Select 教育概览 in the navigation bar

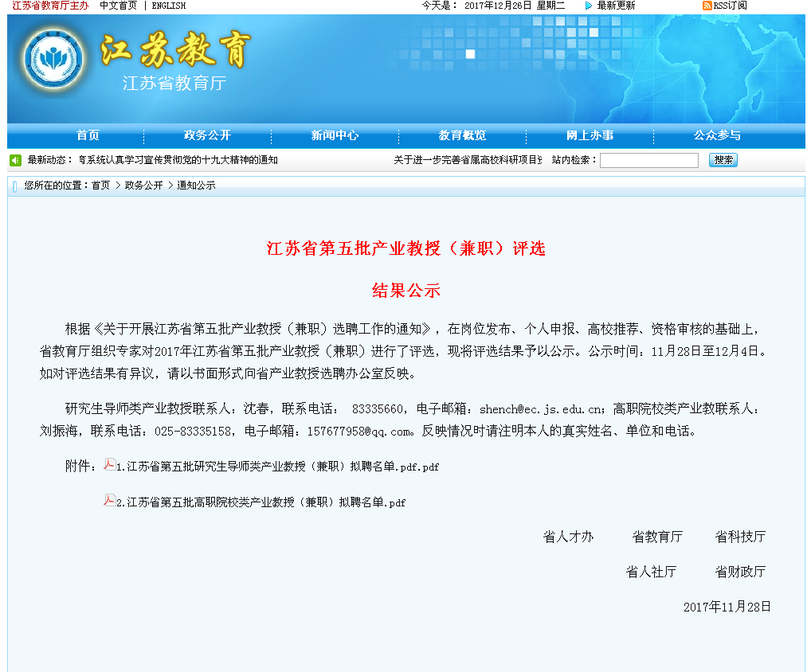click(x=462, y=135)
